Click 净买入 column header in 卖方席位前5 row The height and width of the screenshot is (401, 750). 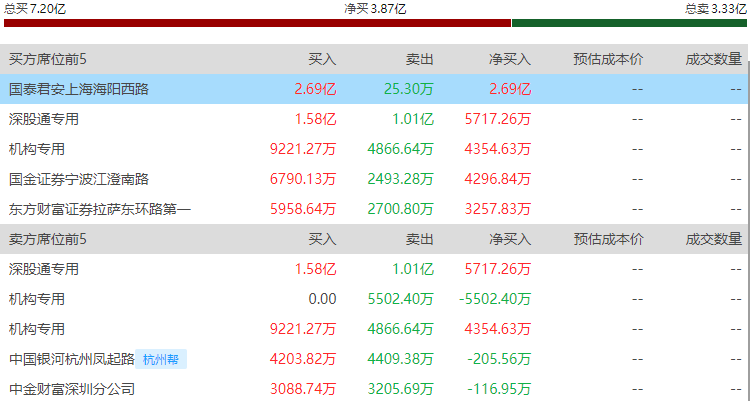pos(510,239)
